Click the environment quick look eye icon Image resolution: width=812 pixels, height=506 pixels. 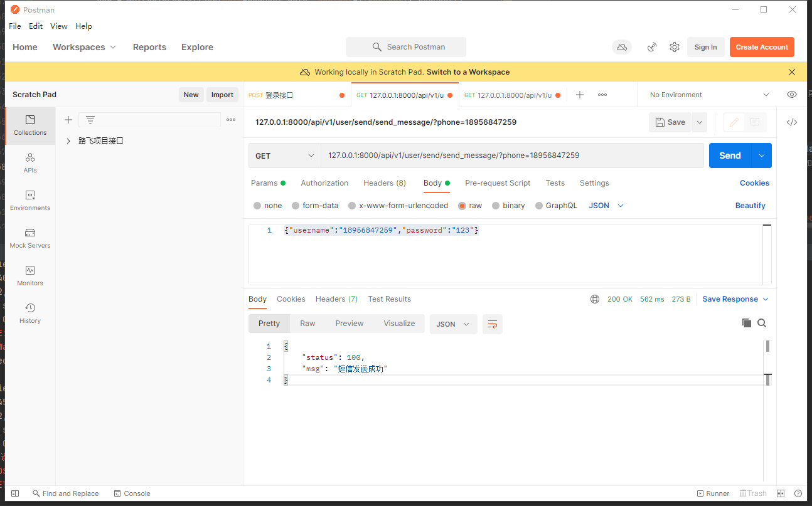tap(792, 95)
